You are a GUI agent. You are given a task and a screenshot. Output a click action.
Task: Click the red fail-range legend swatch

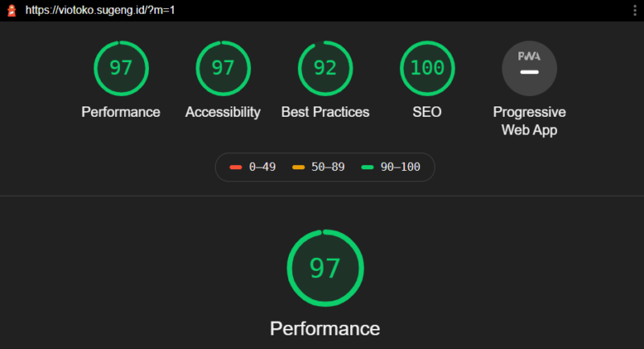click(x=235, y=167)
